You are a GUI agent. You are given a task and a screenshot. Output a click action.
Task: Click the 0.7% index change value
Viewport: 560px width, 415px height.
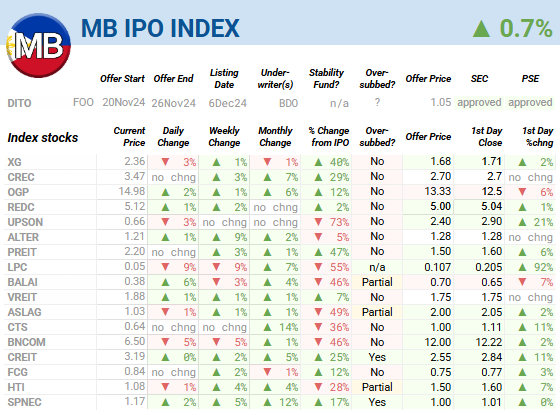(526, 28)
